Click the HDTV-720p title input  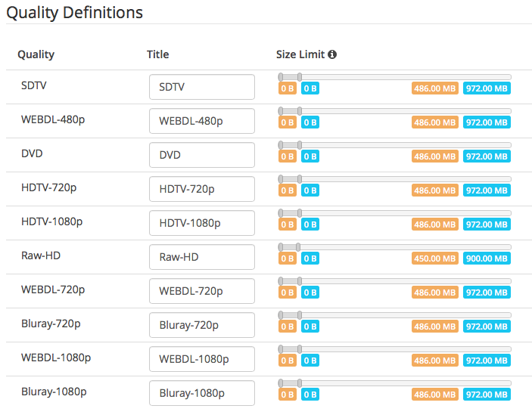[x=201, y=189]
